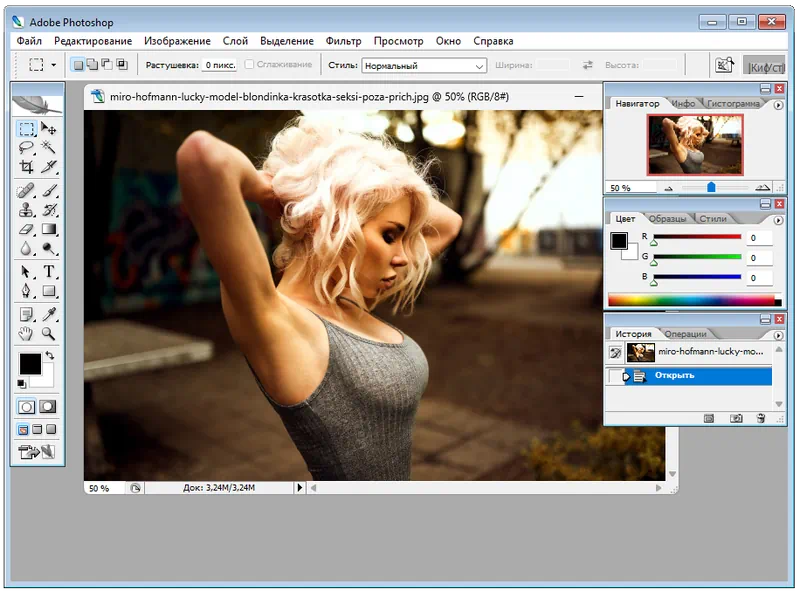Screen dimensions: 800x591
Task: Choose Intersect with Selection mode
Action: tap(122, 64)
